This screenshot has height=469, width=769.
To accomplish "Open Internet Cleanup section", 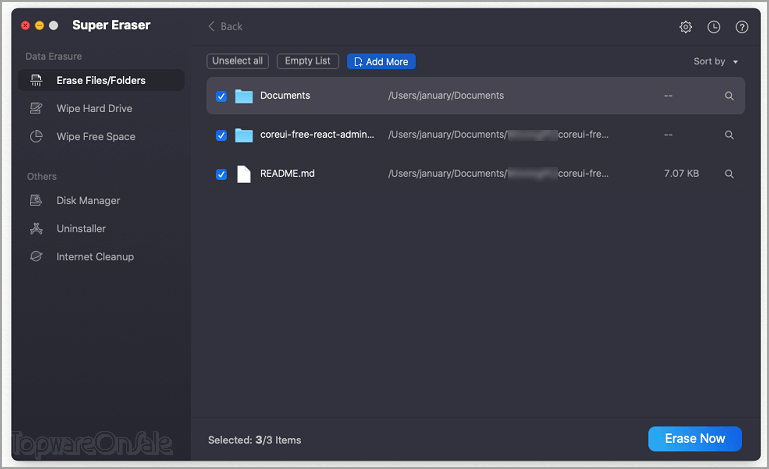I will 95,257.
